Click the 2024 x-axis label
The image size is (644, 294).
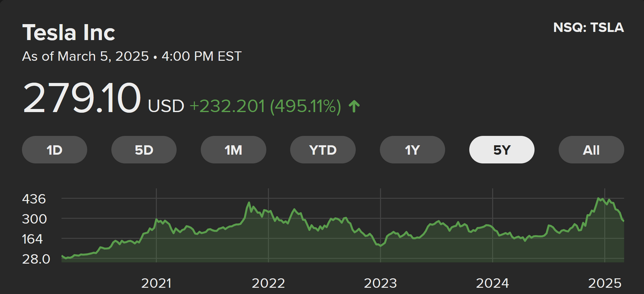click(x=492, y=283)
